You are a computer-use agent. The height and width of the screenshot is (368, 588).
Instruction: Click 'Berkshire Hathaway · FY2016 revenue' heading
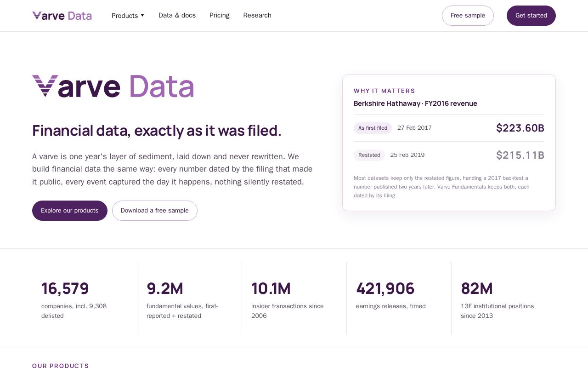pyautogui.click(x=415, y=103)
